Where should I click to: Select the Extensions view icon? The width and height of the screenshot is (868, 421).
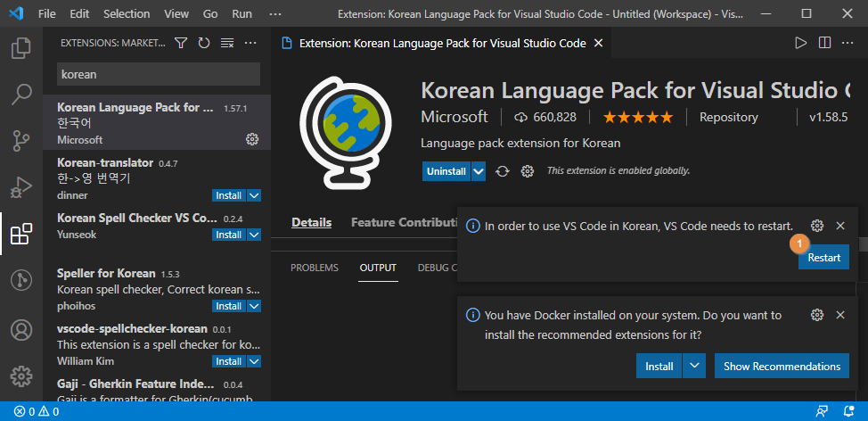21,235
